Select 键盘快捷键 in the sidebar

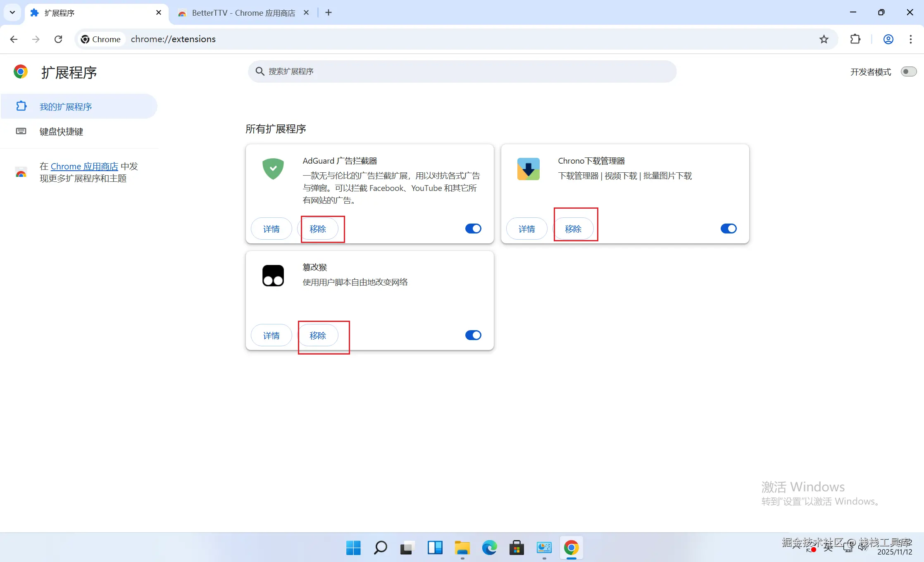click(x=61, y=131)
